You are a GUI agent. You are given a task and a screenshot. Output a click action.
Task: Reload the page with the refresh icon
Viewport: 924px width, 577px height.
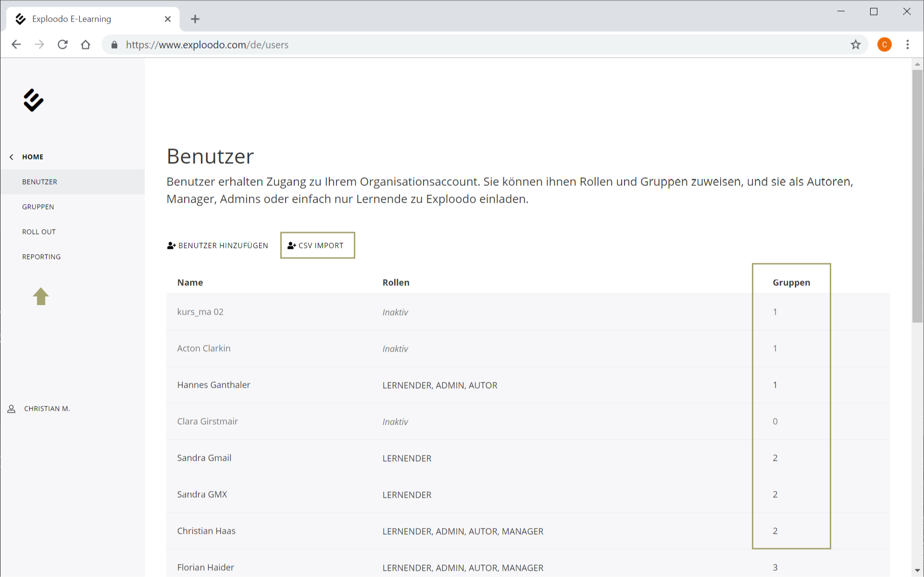click(x=62, y=45)
